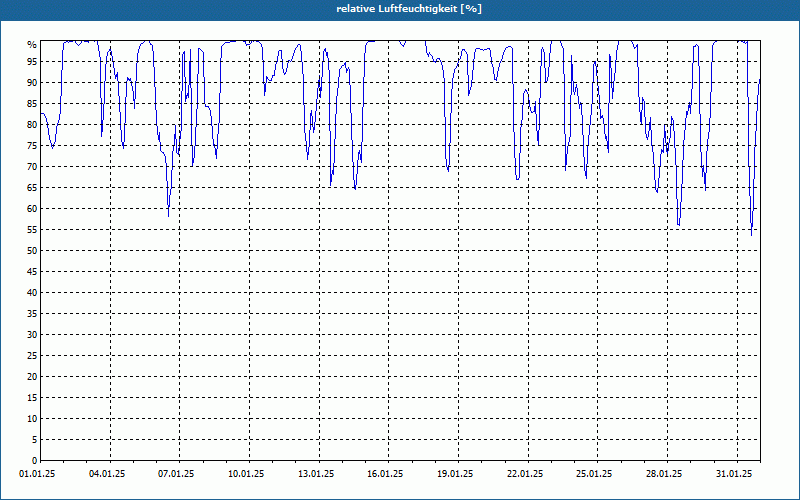Viewport: 800px width, 500px height.
Task: Click the y-axis value 50
Action: tap(32, 251)
